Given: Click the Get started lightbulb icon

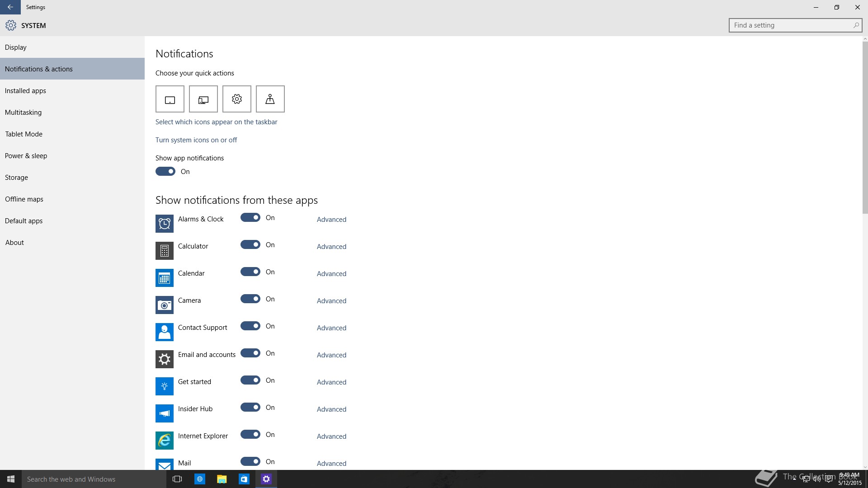Looking at the screenshot, I should (x=165, y=386).
